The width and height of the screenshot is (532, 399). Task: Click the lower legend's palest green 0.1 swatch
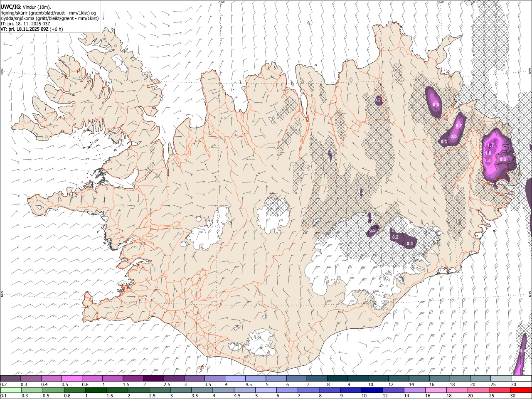(11, 390)
